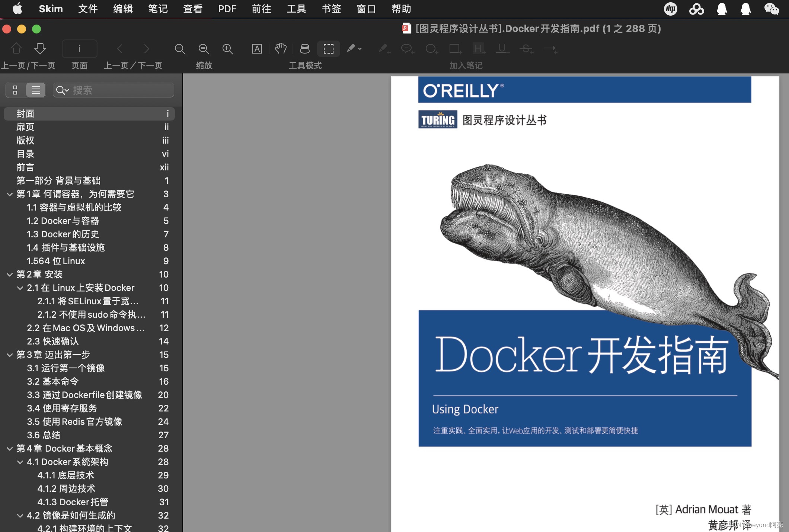This screenshot has height=532, width=789.
Task: Zoom out with the minus magnifier
Action: [180, 49]
